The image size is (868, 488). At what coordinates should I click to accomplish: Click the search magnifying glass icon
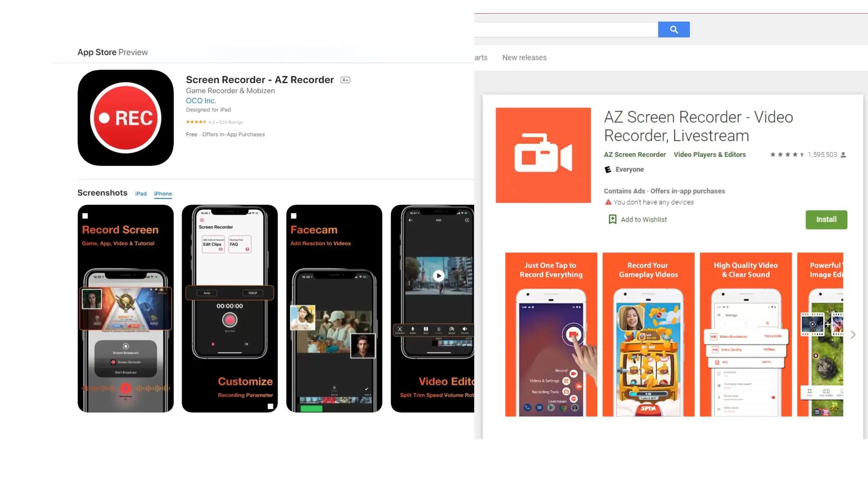coord(674,29)
